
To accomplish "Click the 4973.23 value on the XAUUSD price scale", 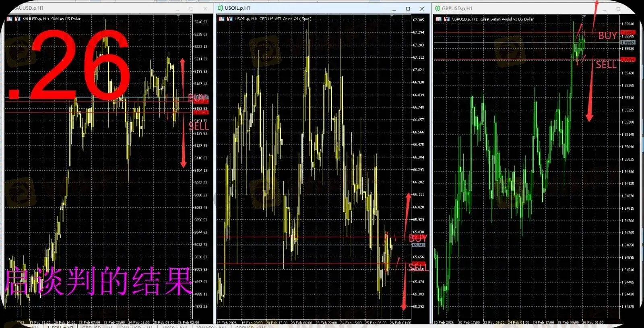I will click(200, 307).
